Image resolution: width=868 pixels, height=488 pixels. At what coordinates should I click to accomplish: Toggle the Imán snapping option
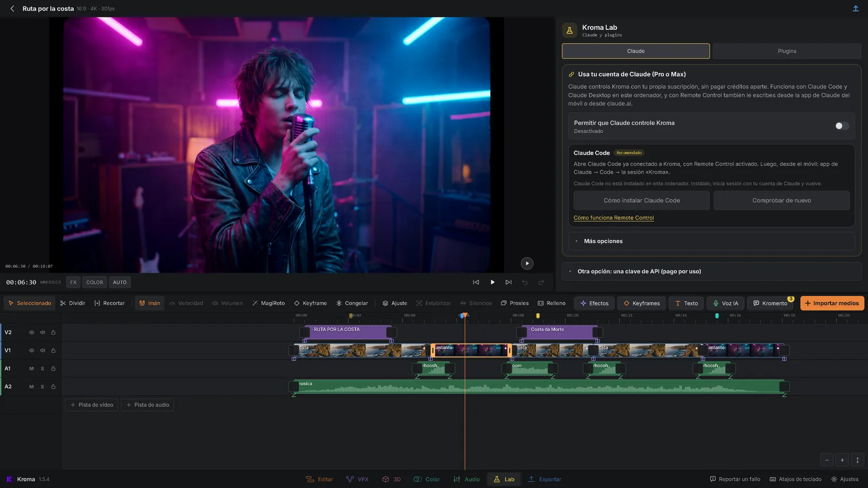click(150, 303)
